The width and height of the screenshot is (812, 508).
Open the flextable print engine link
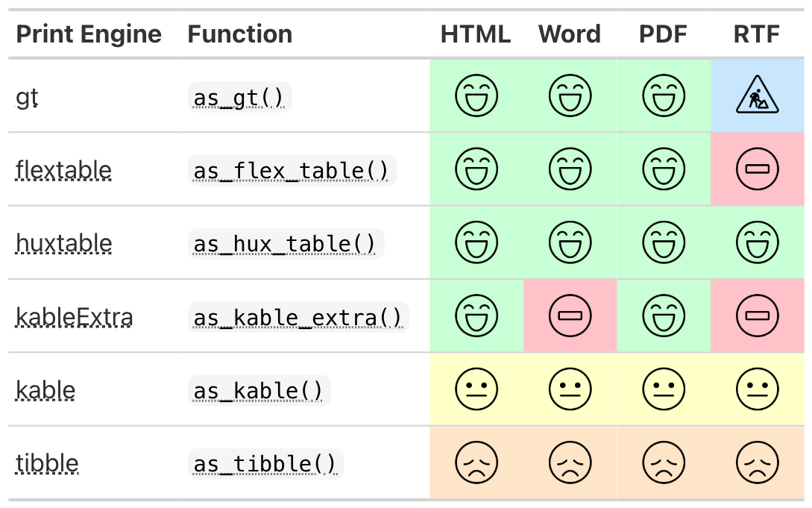(x=63, y=171)
